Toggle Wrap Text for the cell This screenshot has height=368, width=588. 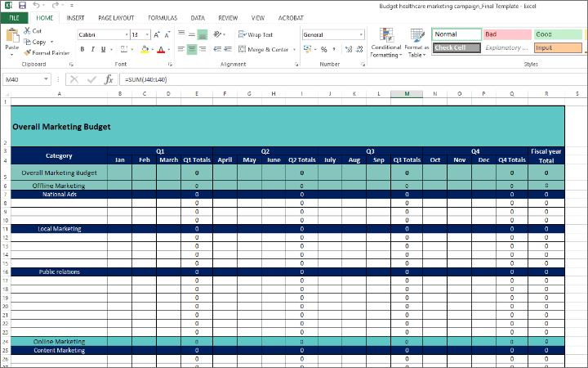(256, 35)
